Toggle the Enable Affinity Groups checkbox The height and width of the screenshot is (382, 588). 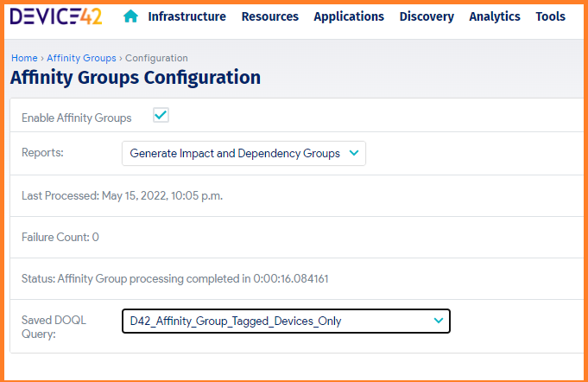pos(161,115)
